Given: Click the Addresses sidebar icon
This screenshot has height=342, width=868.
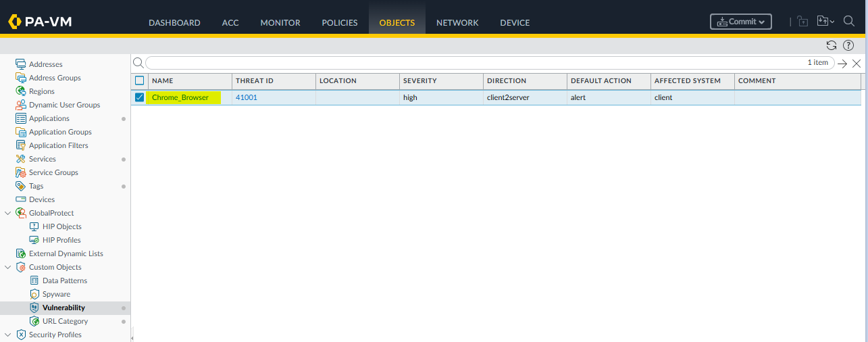Looking at the screenshot, I should point(21,64).
